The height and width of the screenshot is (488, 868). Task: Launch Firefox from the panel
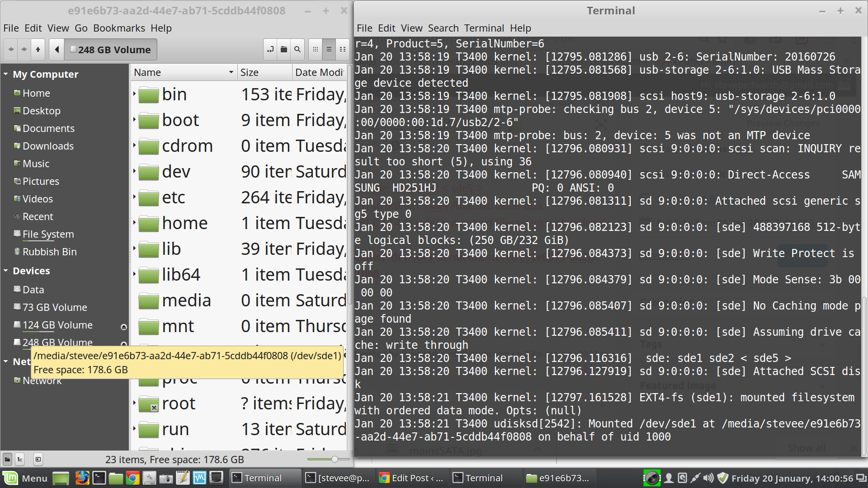[x=82, y=478]
